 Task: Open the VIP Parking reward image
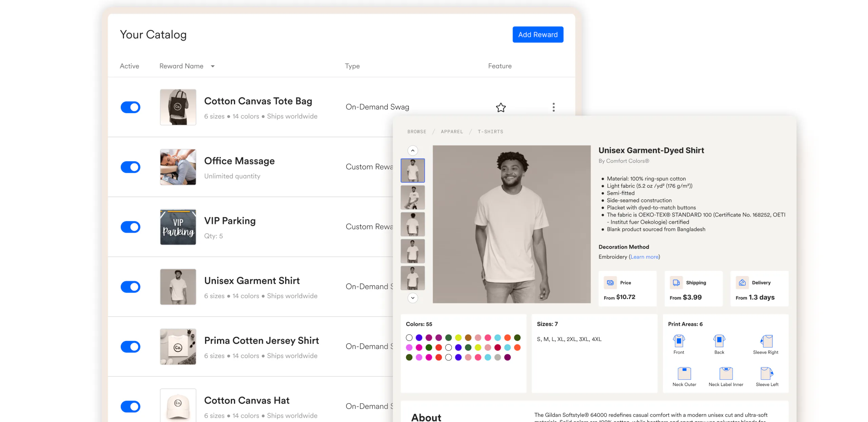click(x=178, y=227)
